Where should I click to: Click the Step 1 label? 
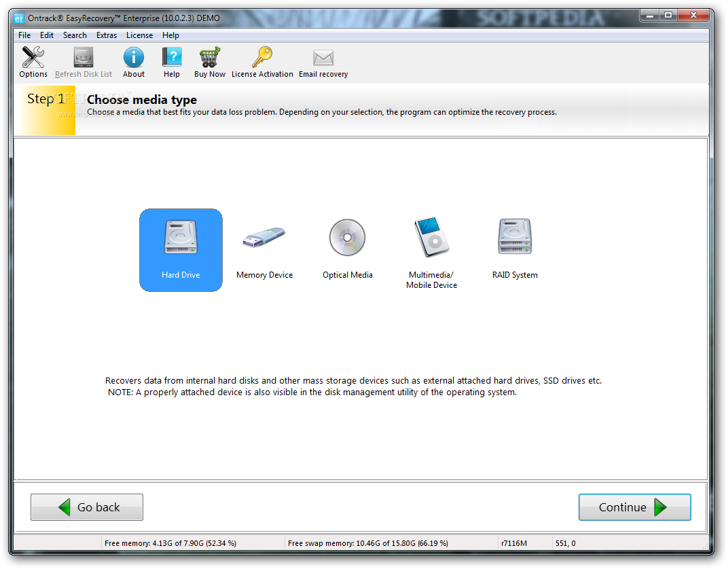coord(45,98)
